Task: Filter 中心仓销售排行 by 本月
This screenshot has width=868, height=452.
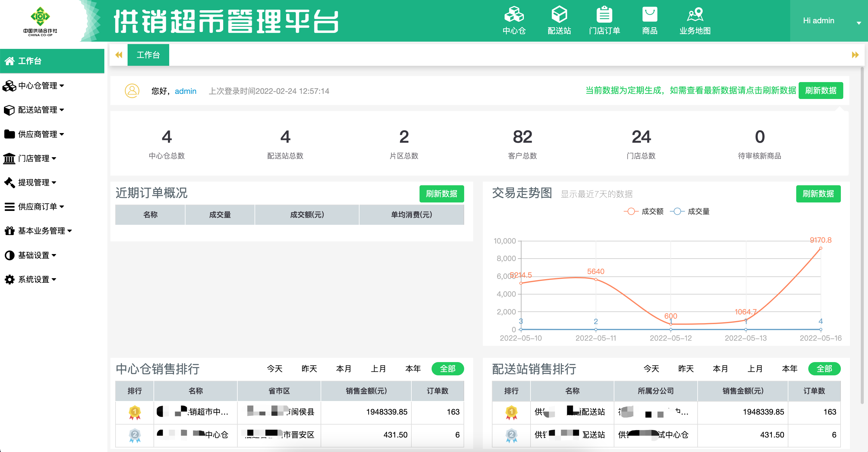Action: click(344, 369)
